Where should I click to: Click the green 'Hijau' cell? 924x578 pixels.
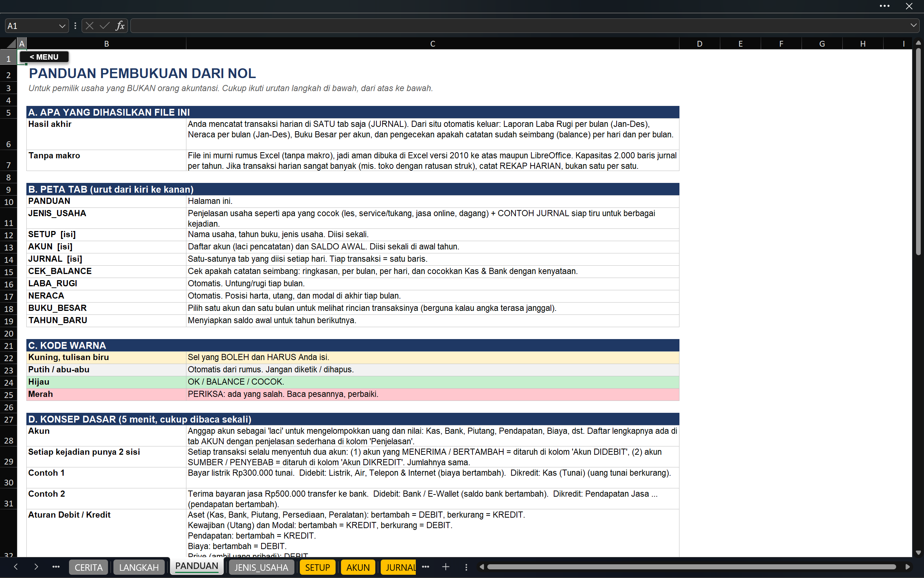(106, 382)
